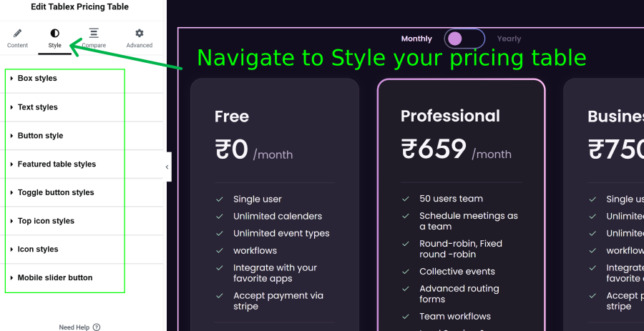Screen dimensions: 644x331
Task: Click the Advanced gear icon
Action: (x=140, y=33)
